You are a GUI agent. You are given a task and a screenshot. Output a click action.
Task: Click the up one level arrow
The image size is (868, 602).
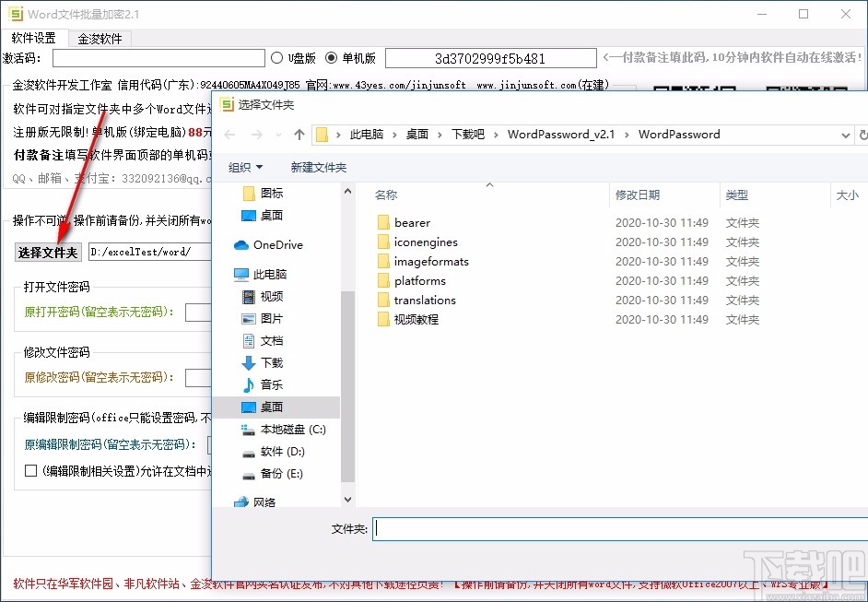click(298, 134)
